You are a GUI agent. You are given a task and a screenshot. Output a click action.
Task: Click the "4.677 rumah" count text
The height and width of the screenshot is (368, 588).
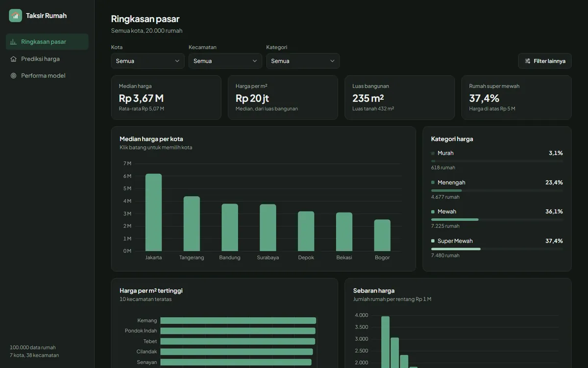(x=445, y=197)
